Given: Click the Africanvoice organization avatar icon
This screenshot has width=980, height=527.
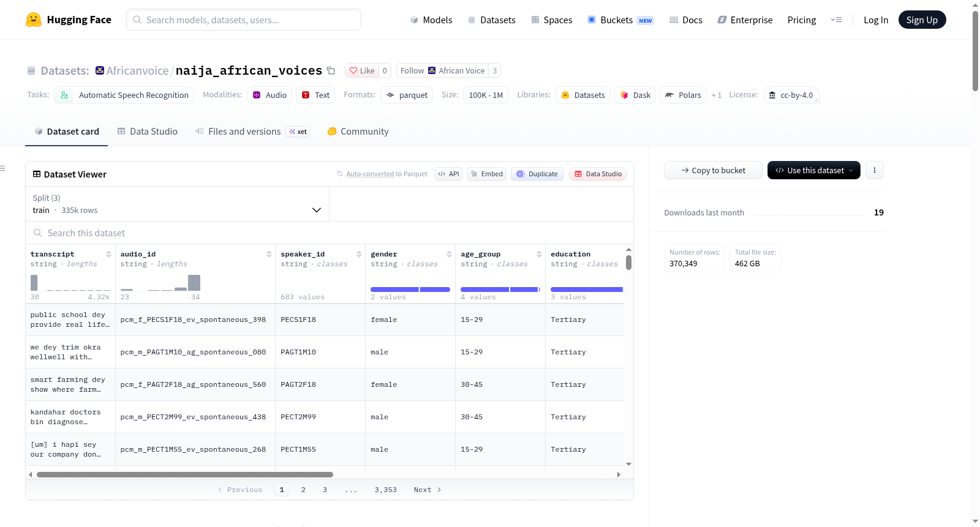Looking at the screenshot, I should tap(100, 70).
